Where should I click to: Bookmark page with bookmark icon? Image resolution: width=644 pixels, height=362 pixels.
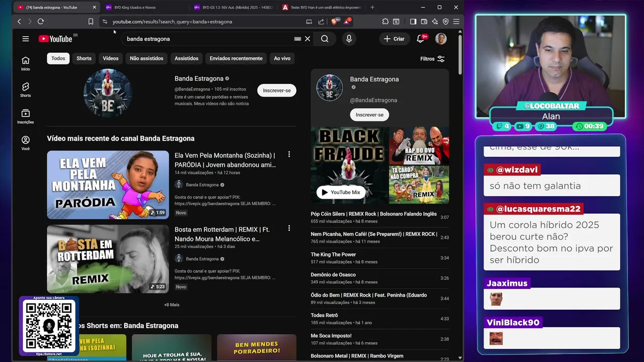91,22
